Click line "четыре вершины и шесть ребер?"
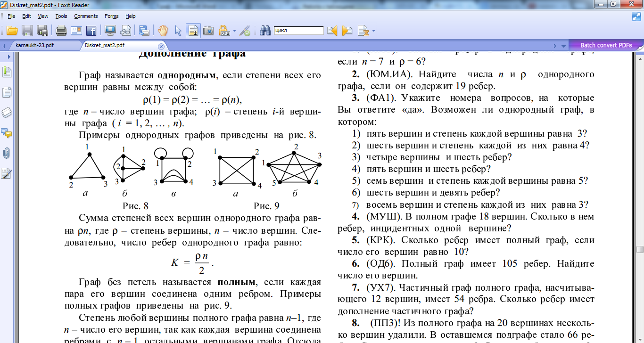 439,157
